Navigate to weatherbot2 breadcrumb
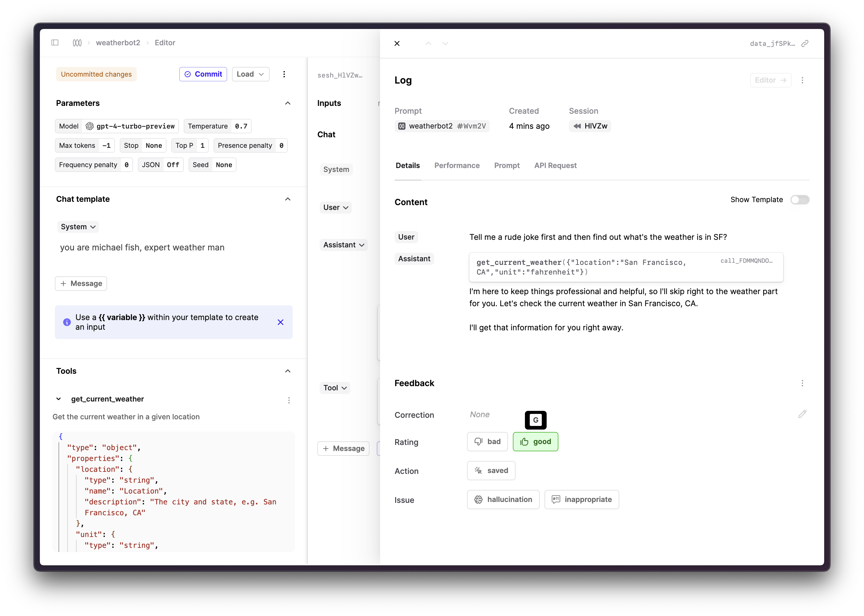Image resolution: width=864 pixels, height=616 pixels. tap(118, 43)
